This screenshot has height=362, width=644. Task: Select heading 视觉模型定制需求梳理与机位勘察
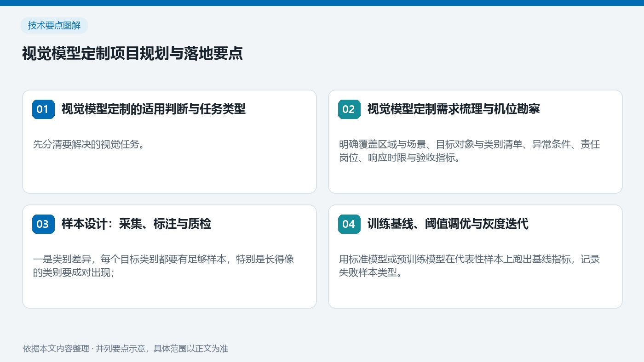[x=454, y=109]
